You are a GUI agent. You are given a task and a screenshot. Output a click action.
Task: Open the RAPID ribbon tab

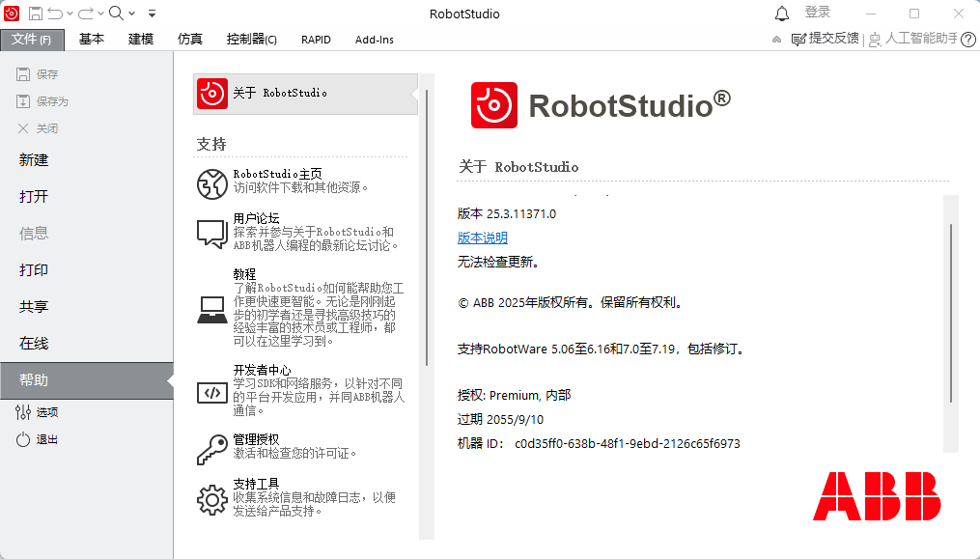pyautogui.click(x=316, y=40)
